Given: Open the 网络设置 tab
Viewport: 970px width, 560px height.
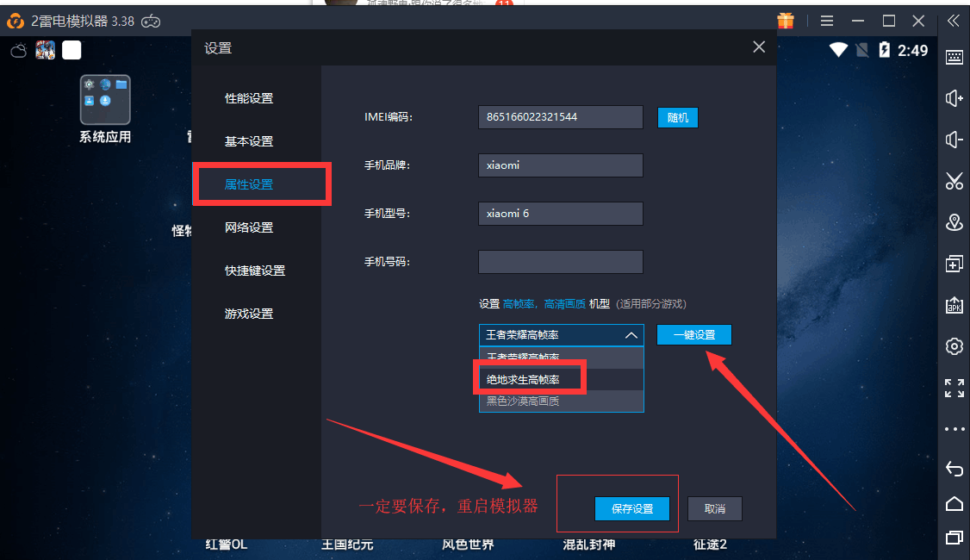Looking at the screenshot, I should (249, 227).
